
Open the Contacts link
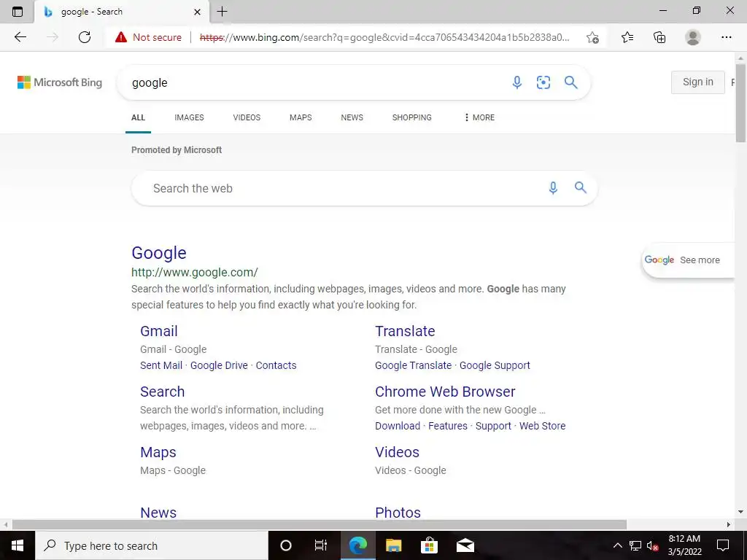coord(276,365)
